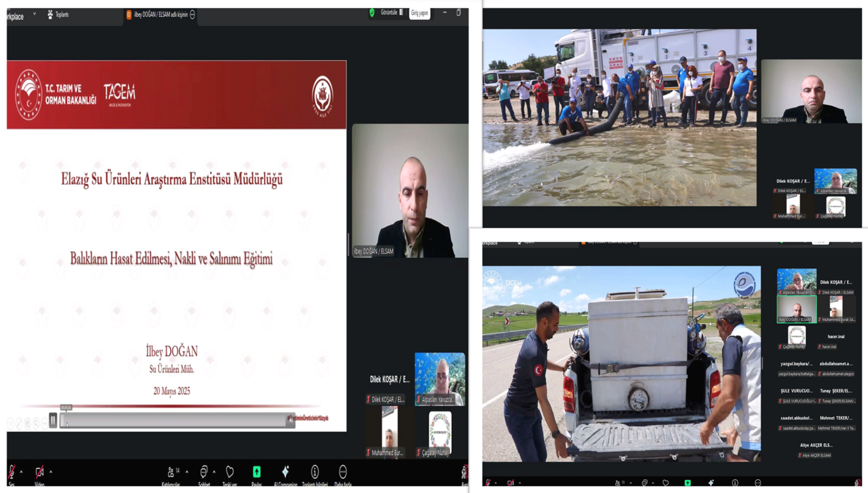Click the green security shield icon
868x493 pixels.
[372, 13]
